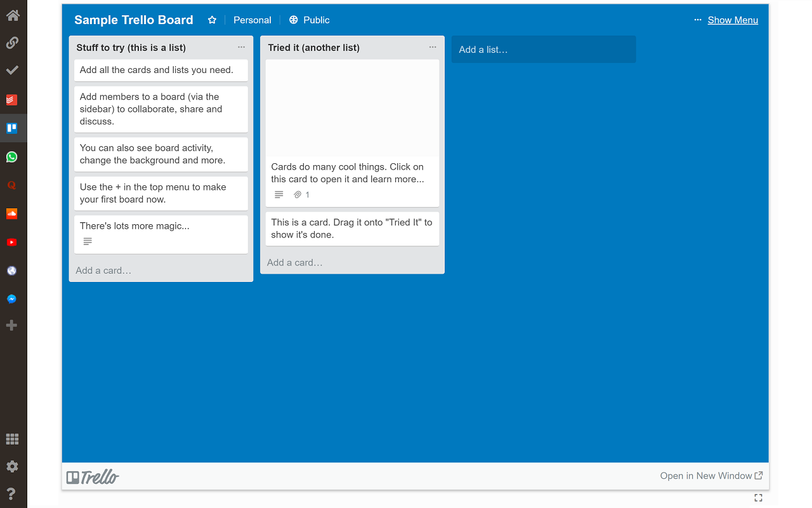
Task: Open YouTube from the sidebar
Action: click(11, 242)
